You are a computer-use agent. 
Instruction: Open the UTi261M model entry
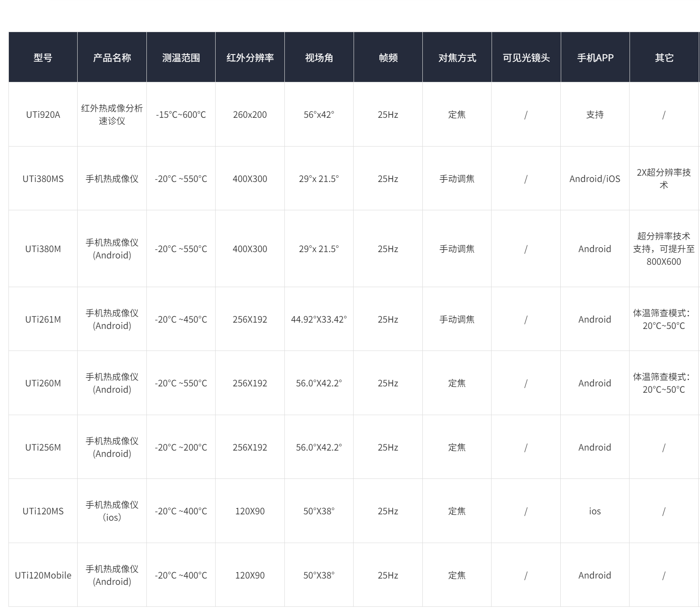[x=43, y=320]
